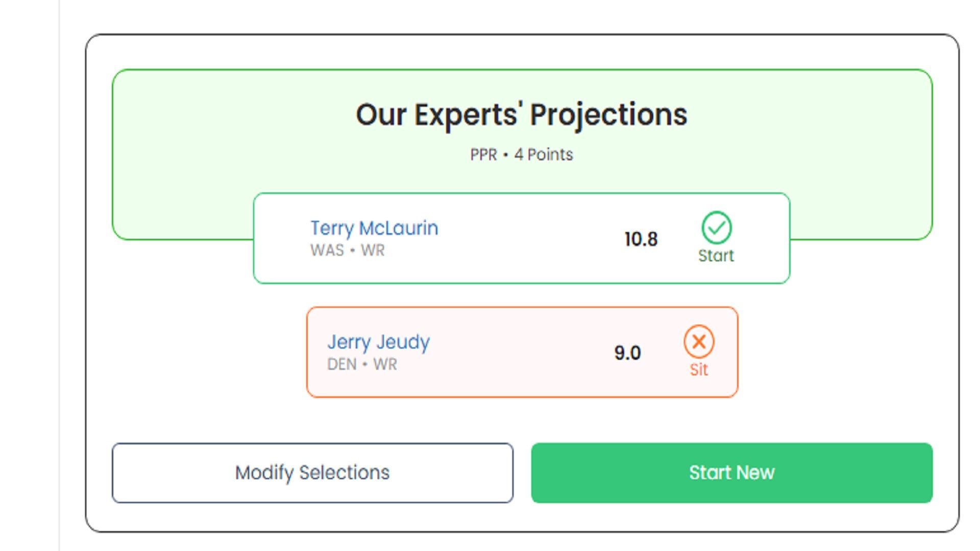
Task: Click the Our Experts' Projections heading
Action: click(x=521, y=115)
